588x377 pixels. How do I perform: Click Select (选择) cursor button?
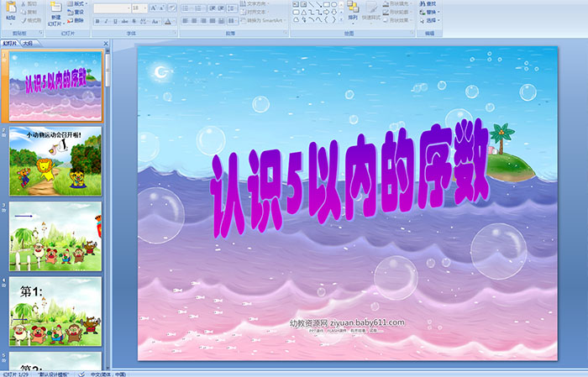tap(429, 20)
